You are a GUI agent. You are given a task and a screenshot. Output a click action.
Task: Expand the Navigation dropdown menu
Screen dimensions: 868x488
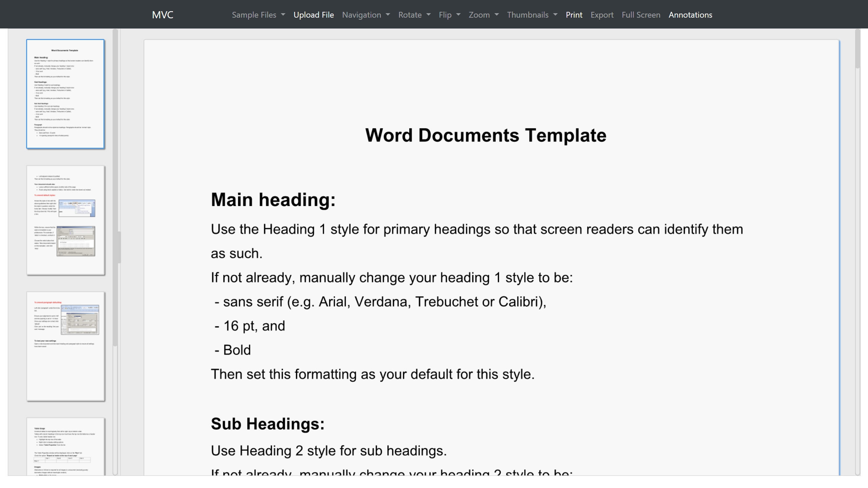click(366, 15)
